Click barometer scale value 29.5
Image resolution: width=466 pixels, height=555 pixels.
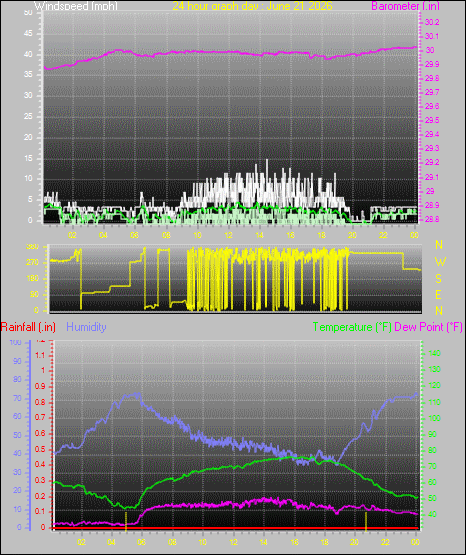tap(432, 120)
